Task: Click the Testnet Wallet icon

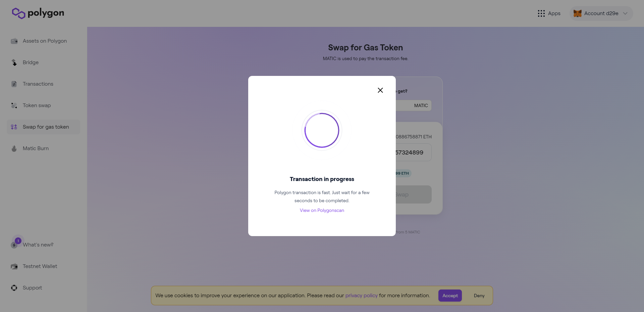Action: [14, 266]
